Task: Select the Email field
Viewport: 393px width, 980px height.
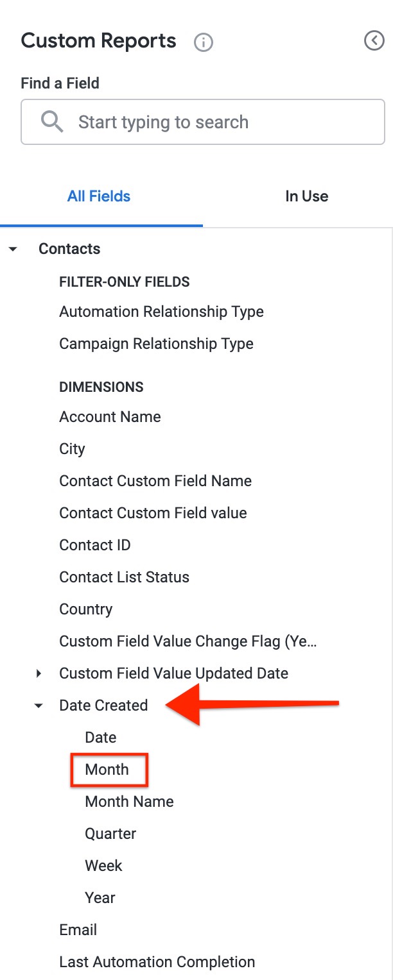Action: (78, 929)
